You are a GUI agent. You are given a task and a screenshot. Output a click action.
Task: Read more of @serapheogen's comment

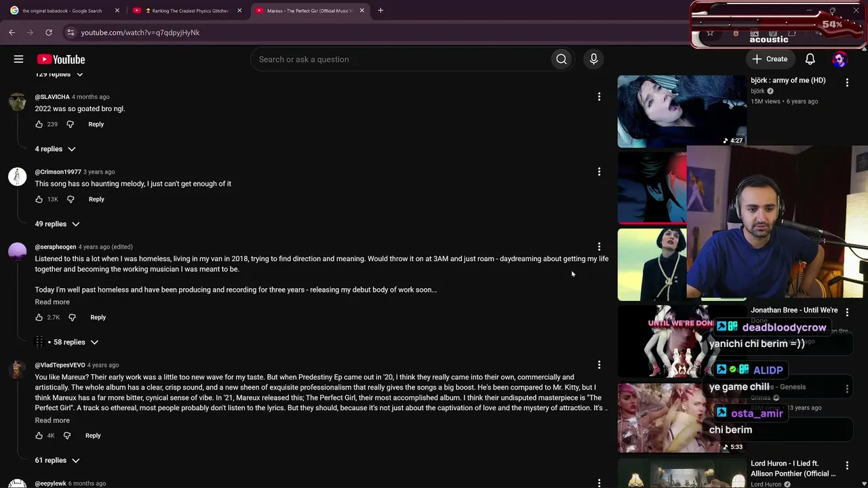(52, 302)
